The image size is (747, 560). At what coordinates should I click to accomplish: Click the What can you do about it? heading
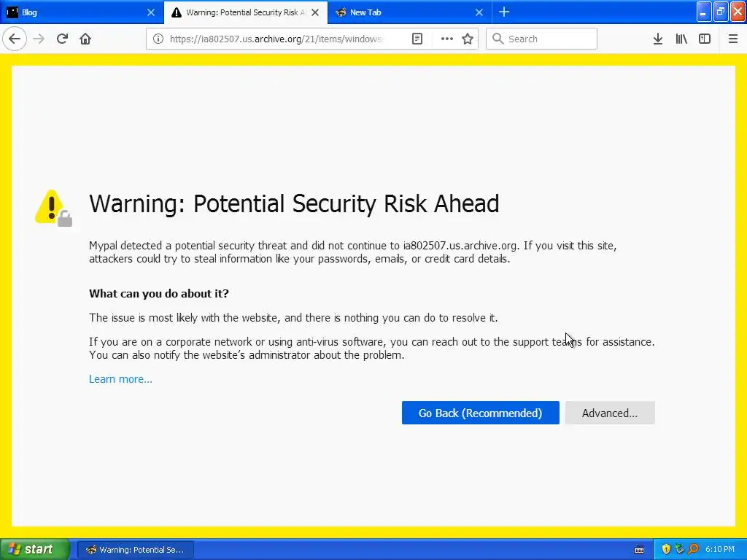[158, 293]
